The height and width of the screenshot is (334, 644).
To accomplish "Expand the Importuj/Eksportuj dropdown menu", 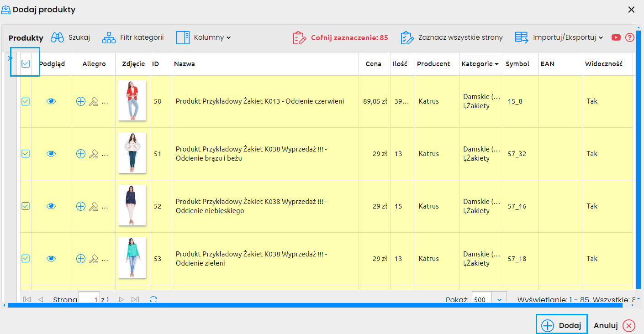I will click(x=560, y=37).
